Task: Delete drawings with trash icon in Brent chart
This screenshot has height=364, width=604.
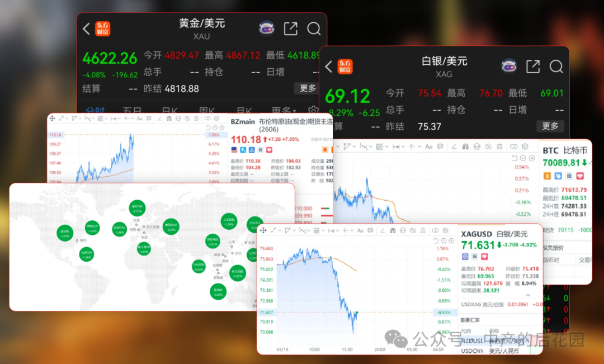Action: [196, 119]
